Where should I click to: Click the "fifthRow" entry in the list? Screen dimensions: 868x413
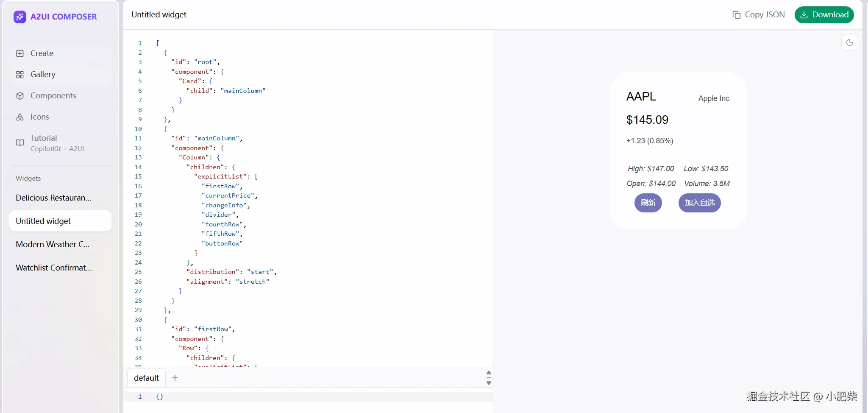coord(220,234)
